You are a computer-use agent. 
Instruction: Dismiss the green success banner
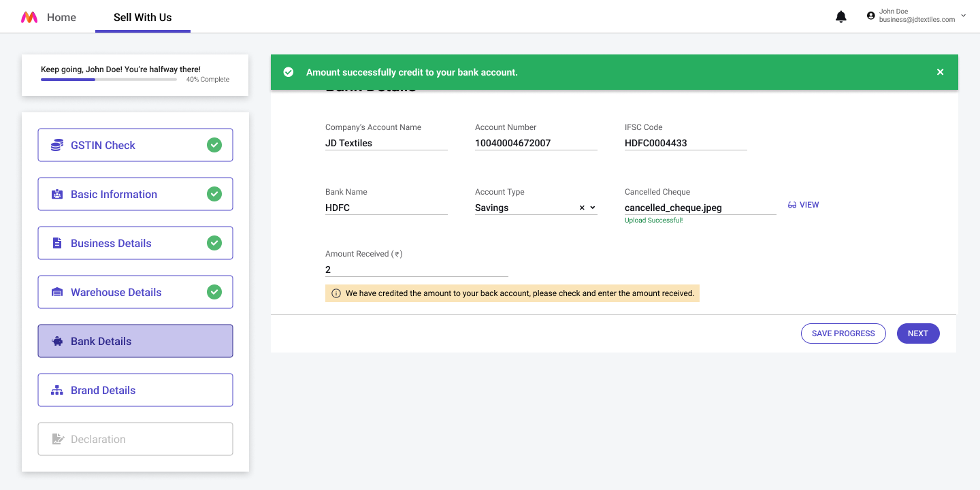[940, 72]
